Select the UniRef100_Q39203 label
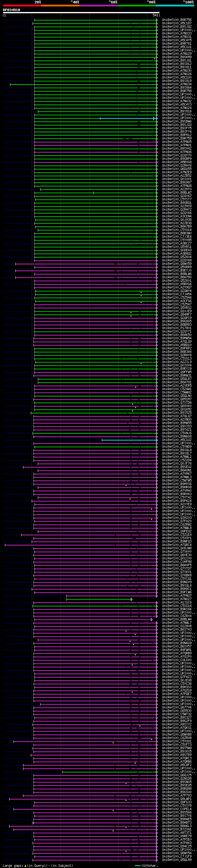Screen dimensions: 197x868 point(177,518)
